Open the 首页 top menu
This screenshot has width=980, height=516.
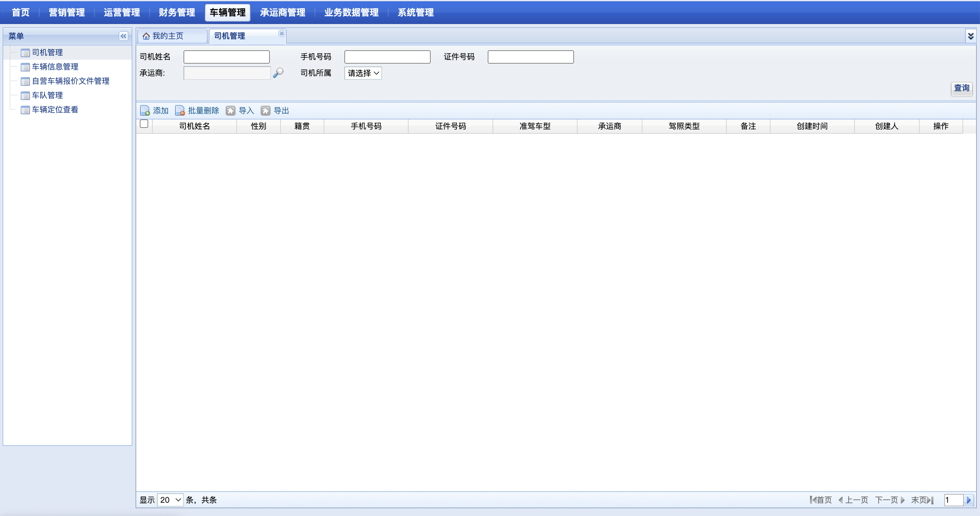pyautogui.click(x=20, y=12)
